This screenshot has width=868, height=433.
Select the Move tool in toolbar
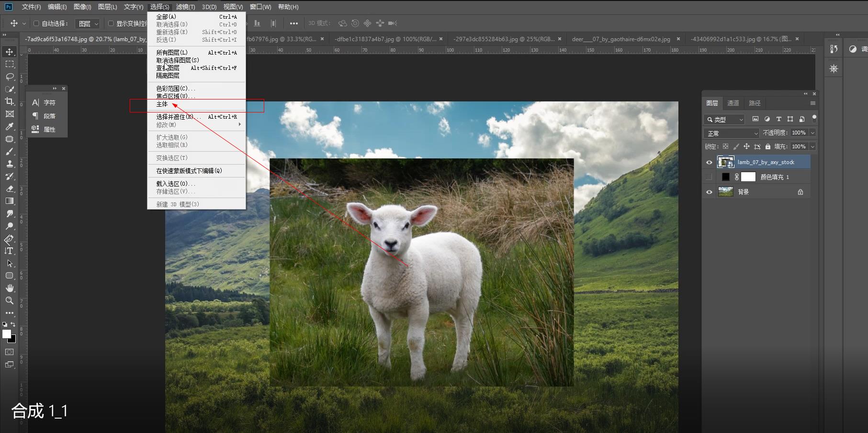coord(10,52)
